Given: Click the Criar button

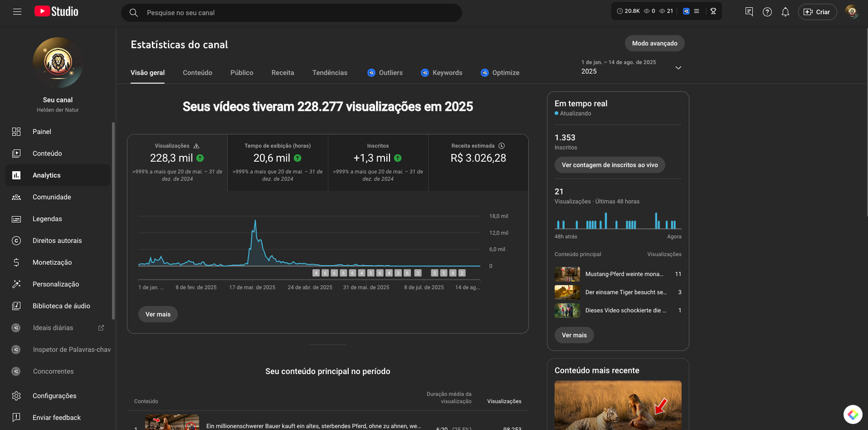Looking at the screenshot, I should point(817,12).
